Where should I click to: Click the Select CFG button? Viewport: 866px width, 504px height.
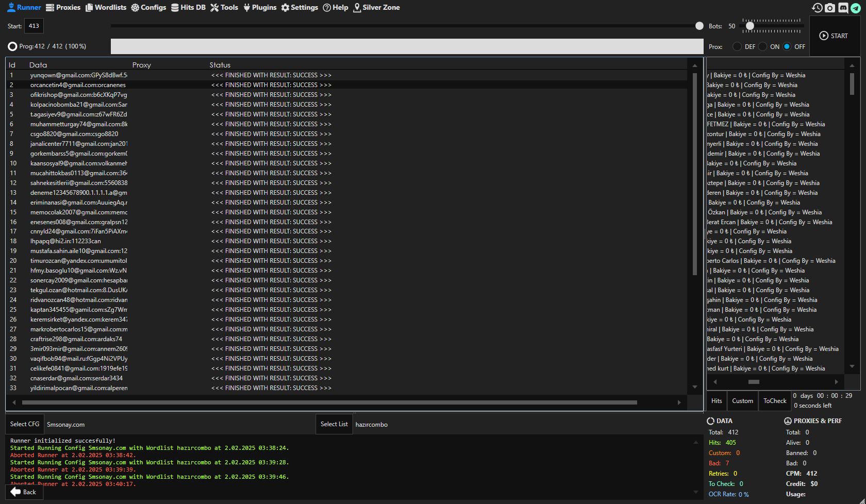(x=25, y=424)
